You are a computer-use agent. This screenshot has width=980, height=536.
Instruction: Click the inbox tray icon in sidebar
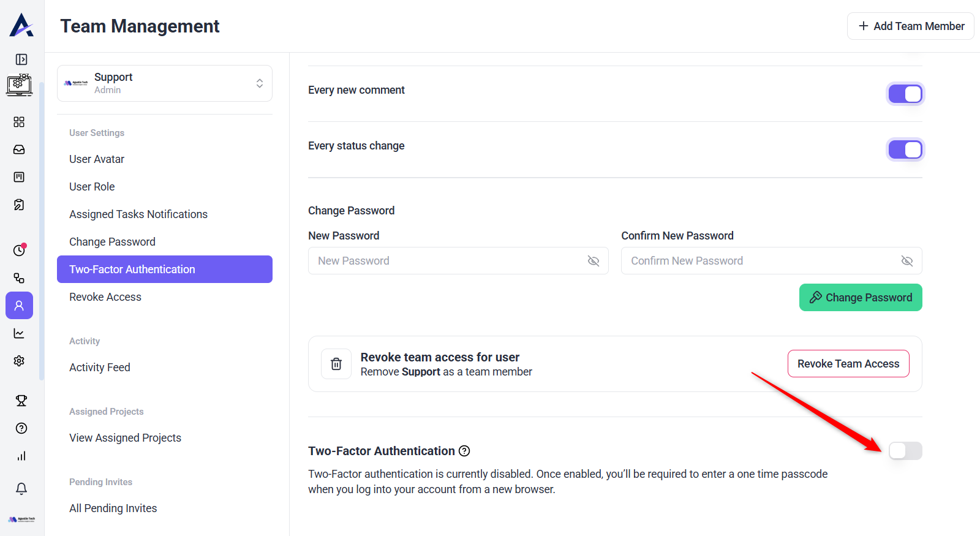pos(19,149)
